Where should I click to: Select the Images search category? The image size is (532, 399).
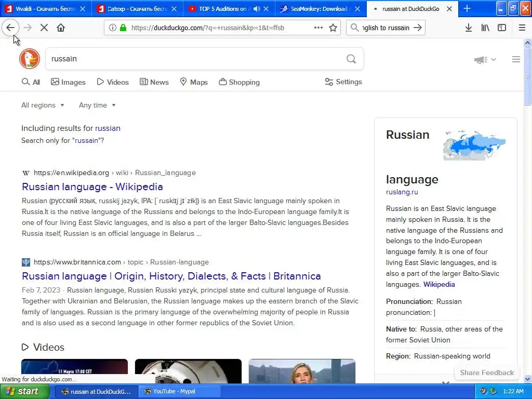[x=68, y=82]
